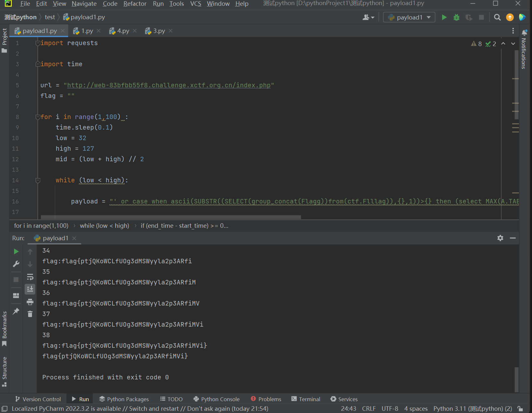Print the Run console output

(30, 302)
